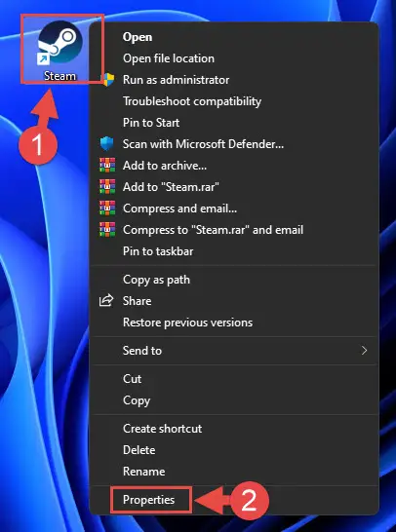Open Properties at the menu bottom
396x532 pixels.
[x=235, y=500]
